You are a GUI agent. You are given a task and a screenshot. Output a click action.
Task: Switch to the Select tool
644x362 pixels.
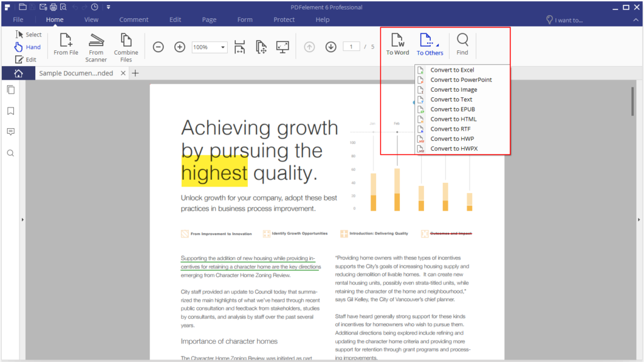(28, 35)
